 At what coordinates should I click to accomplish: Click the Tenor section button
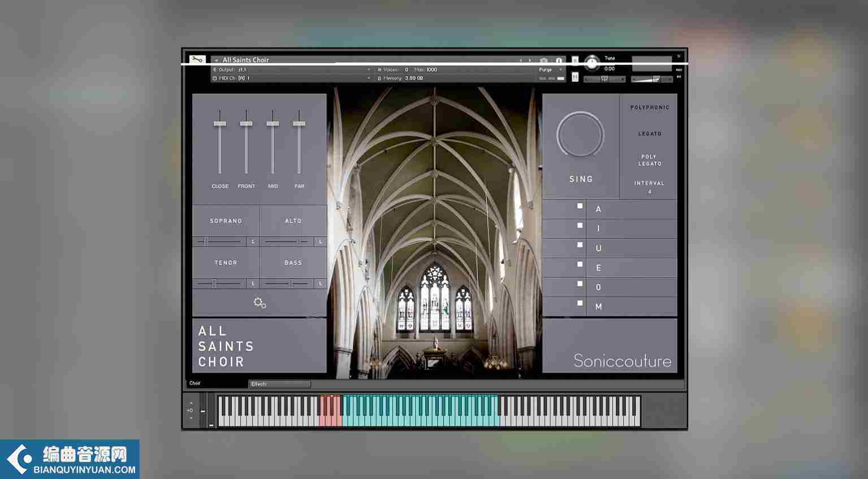point(226,263)
